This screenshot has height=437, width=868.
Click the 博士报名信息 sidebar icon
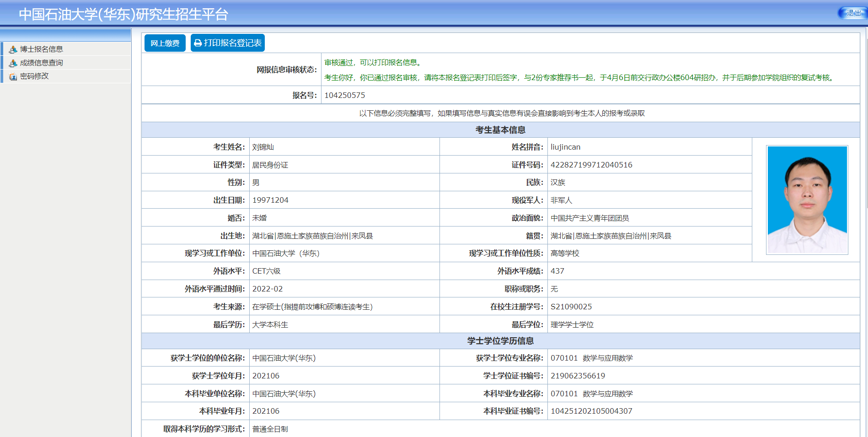13,49
